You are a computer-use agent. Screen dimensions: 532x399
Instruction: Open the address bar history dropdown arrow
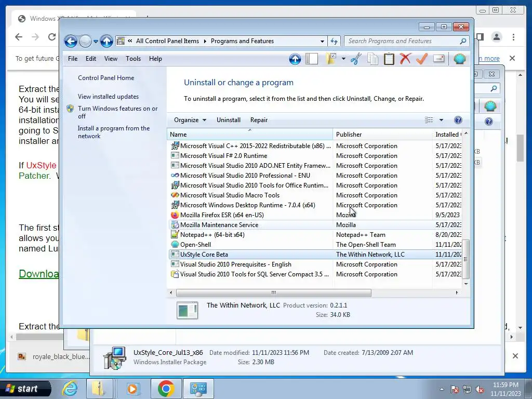tap(322, 42)
